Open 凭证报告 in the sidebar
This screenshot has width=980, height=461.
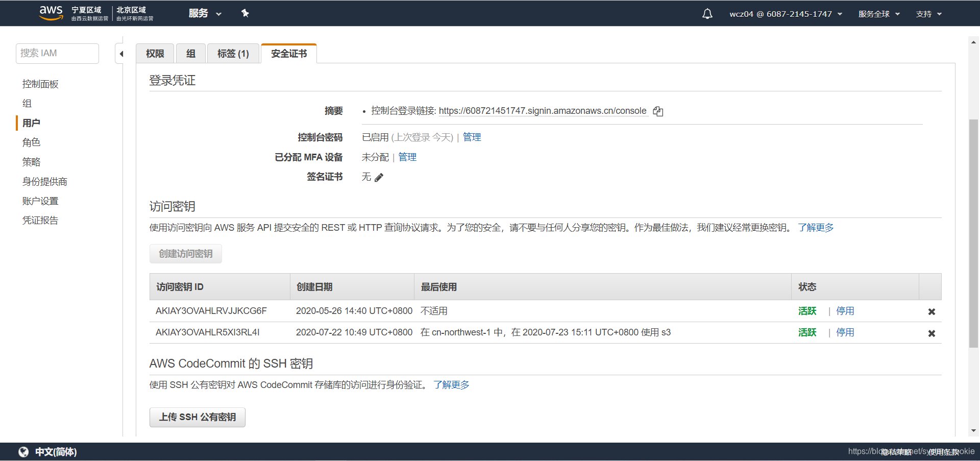point(40,221)
